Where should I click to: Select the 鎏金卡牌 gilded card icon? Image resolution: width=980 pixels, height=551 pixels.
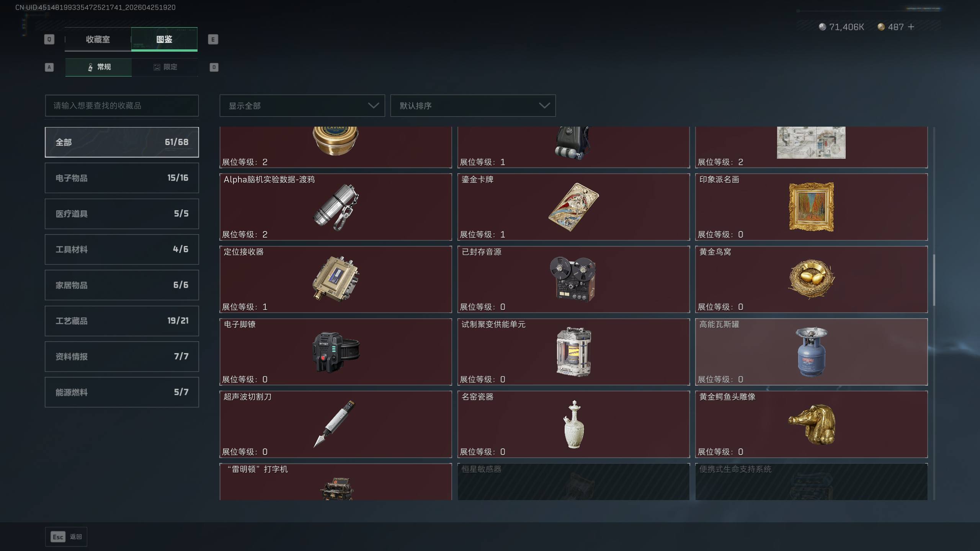coord(573,207)
